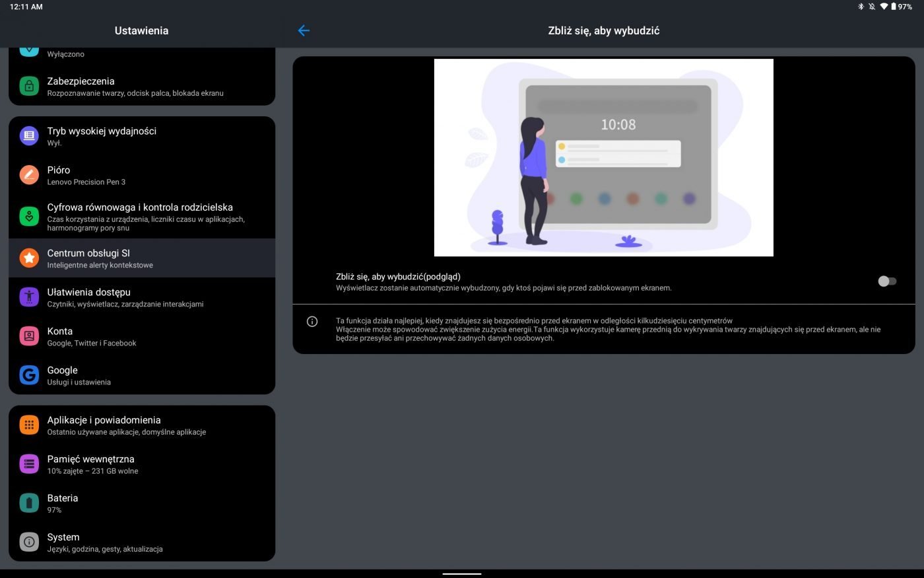The width and height of the screenshot is (924, 578).
Task: Toggle the 'Zbliż się, aby wybudzić' switch
Action: (886, 281)
